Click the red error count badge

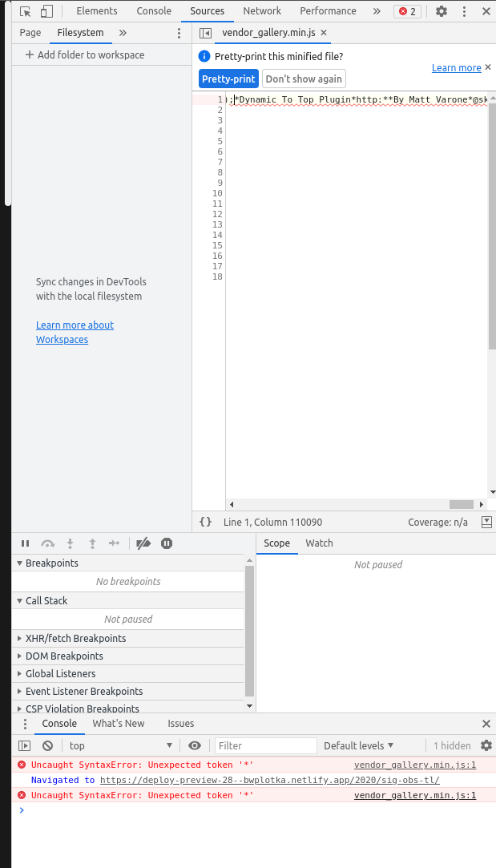pyautogui.click(x=407, y=11)
